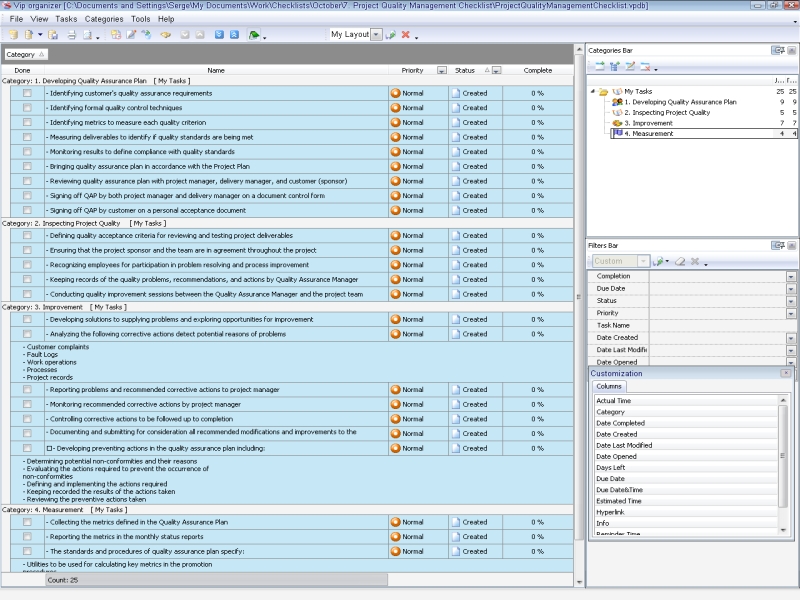Open the Status column filter dropdown

pyautogui.click(x=496, y=71)
